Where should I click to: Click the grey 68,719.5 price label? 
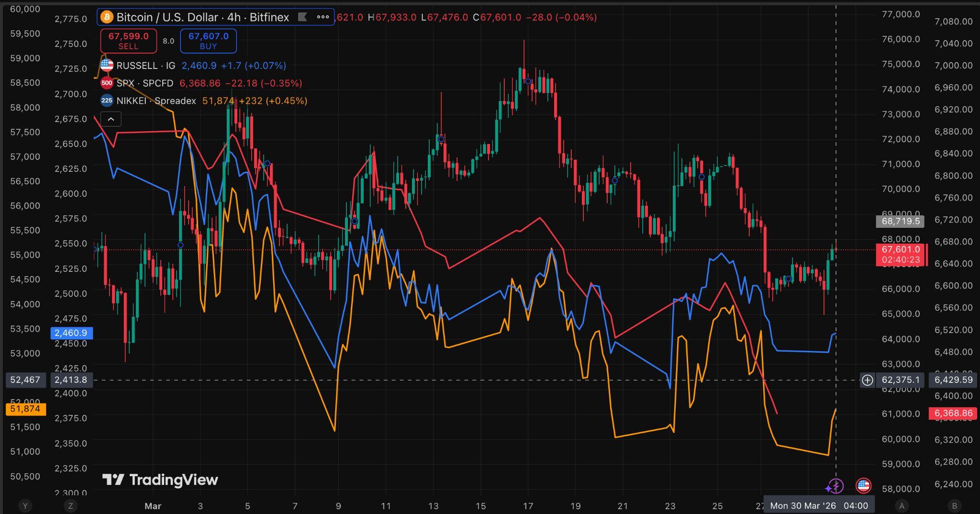point(901,222)
